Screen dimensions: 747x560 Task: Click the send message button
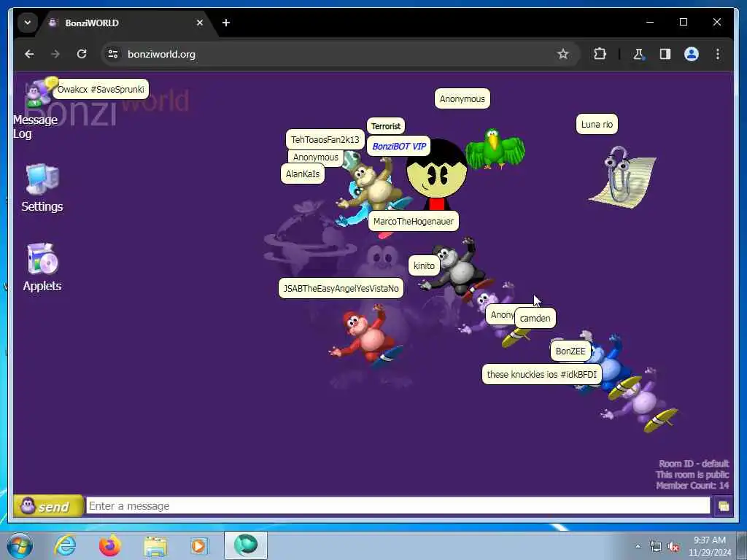[47, 506]
